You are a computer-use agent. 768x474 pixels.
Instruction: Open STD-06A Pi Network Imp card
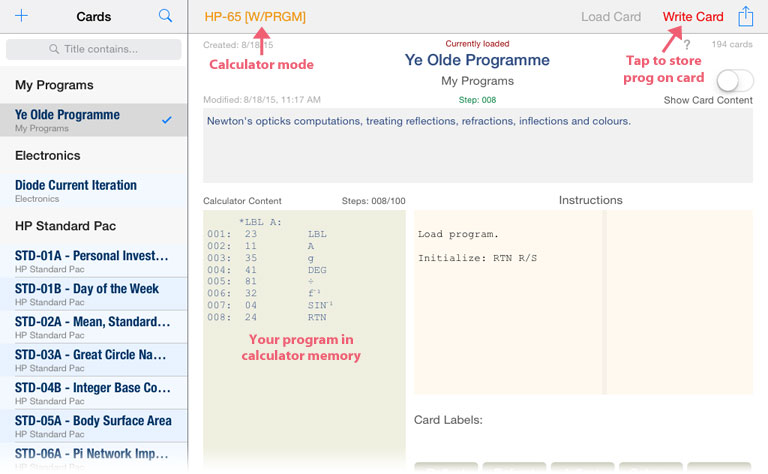coord(93,458)
